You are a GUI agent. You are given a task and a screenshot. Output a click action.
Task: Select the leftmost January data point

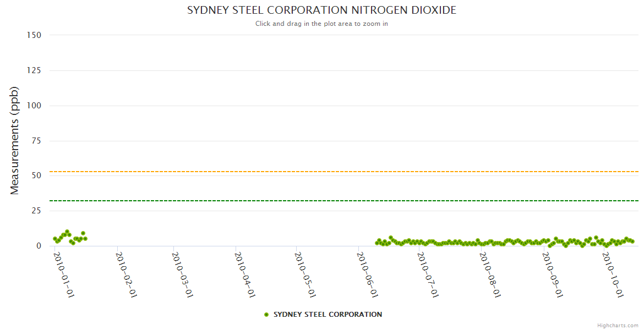point(54,239)
